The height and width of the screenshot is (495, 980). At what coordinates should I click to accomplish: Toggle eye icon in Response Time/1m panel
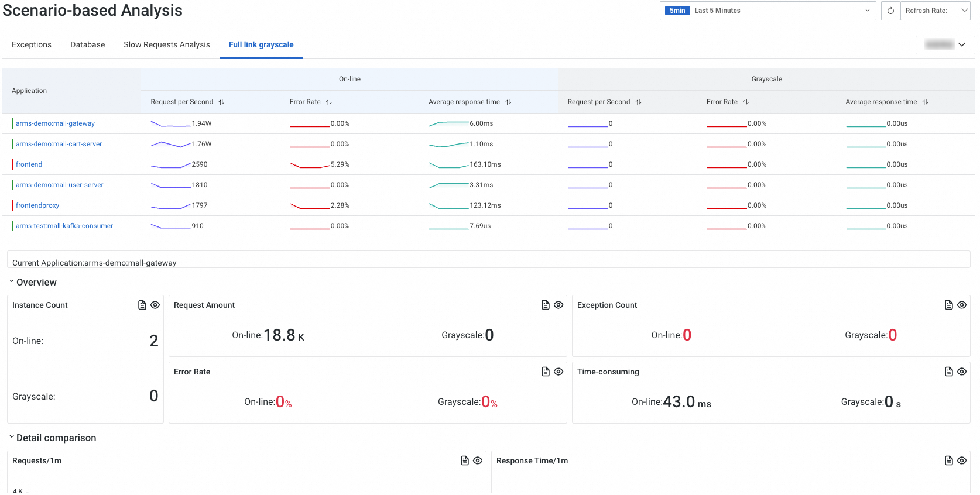point(962,460)
